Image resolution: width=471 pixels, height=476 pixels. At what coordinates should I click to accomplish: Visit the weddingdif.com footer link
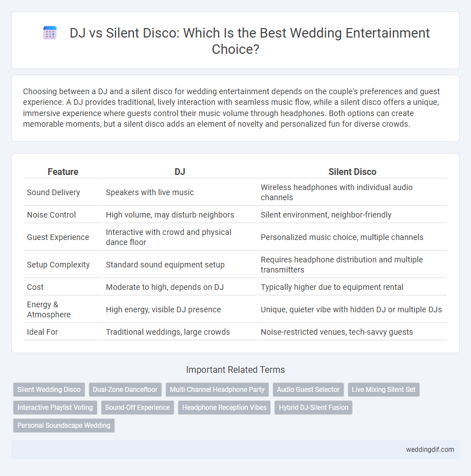[430, 450]
